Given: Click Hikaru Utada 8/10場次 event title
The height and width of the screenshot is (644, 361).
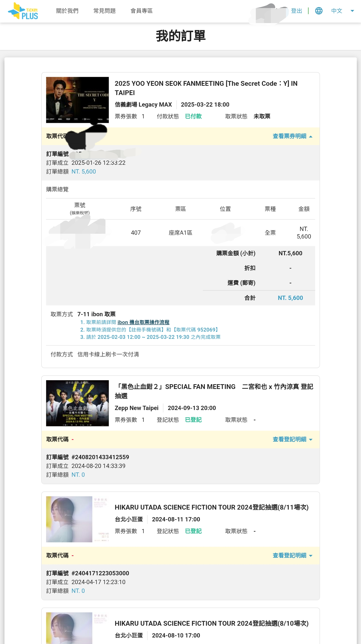Looking at the screenshot, I should (212, 623).
